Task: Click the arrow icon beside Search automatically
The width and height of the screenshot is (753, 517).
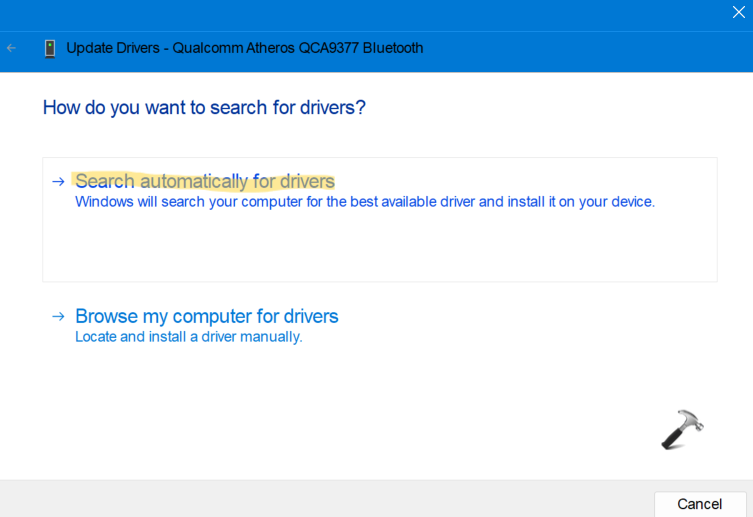Action: click(58, 181)
